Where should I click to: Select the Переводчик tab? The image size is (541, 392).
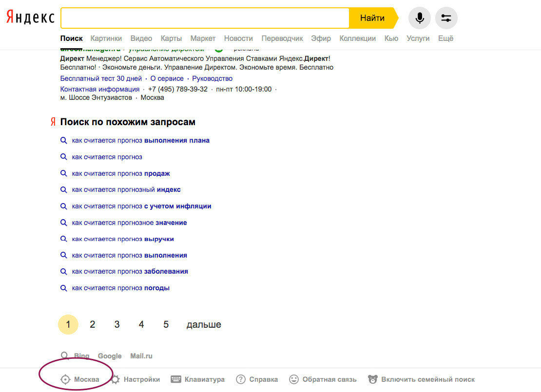coord(282,38)
